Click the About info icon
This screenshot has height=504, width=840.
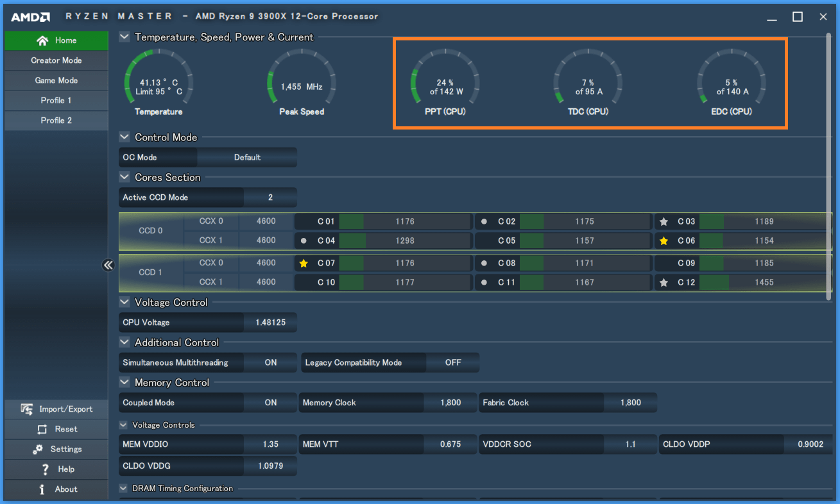42,489
